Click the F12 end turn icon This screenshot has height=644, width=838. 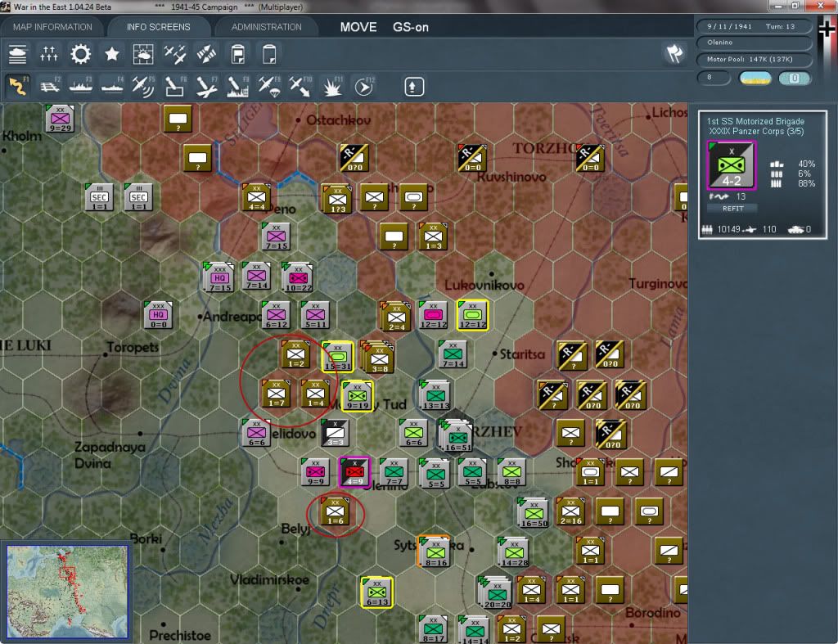[364, 87]
